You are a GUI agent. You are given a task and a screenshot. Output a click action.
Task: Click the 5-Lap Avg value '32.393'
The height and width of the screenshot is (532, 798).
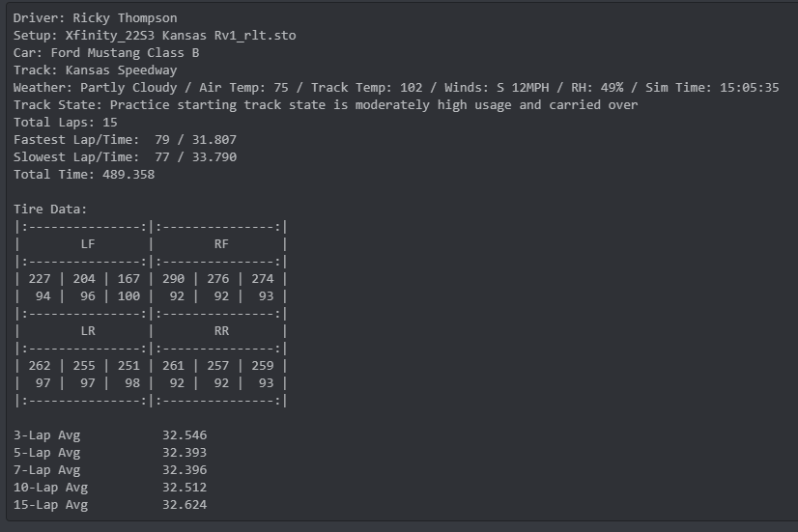click(x=185, y=453)
